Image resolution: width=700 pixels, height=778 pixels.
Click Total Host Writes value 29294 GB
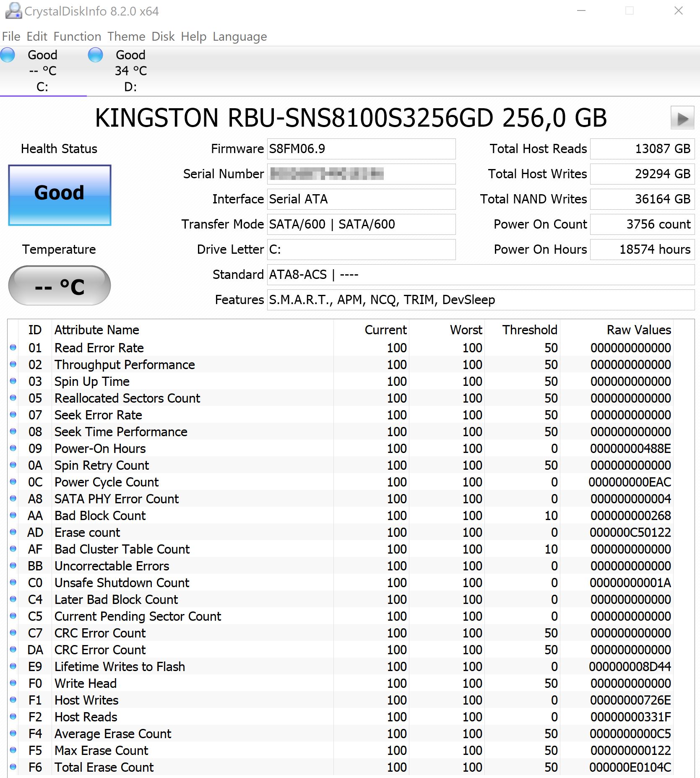[642, 174]
